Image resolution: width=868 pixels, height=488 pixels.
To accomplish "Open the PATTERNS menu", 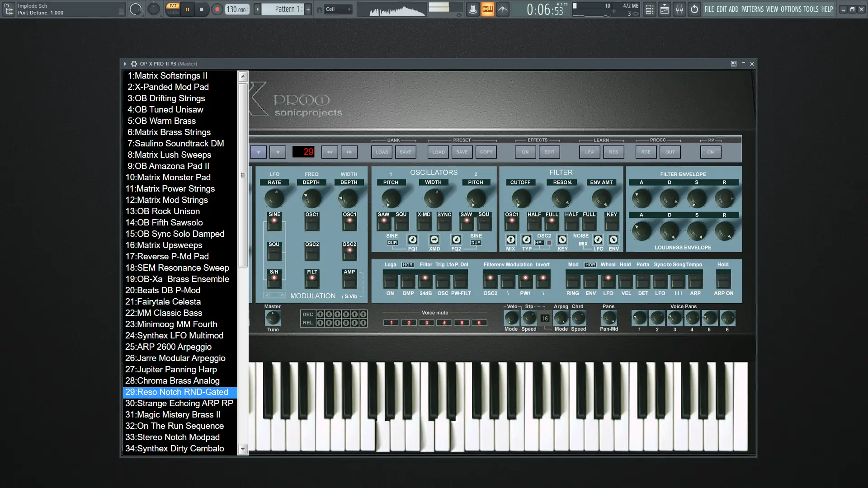I will point(752,9).
